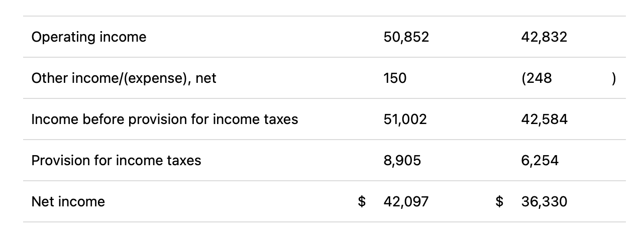The width and height of the screenshot is (644, 239).
Task: Click Income before provision for income taxes label
Action: tap(164, 119)
